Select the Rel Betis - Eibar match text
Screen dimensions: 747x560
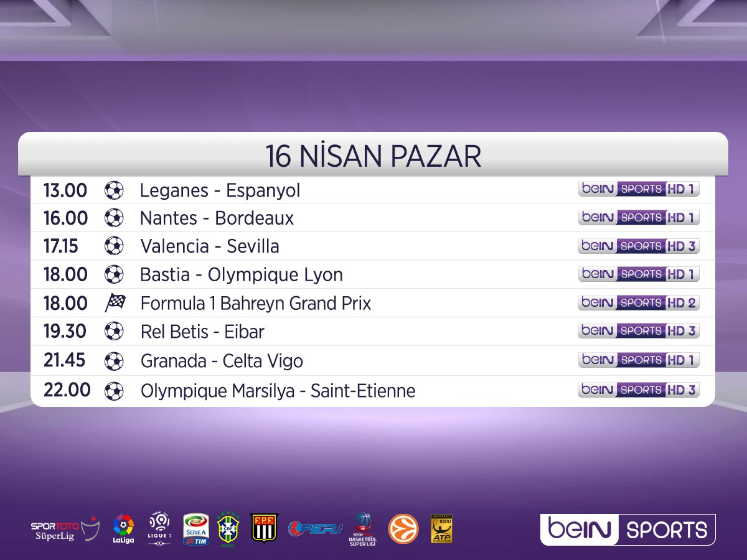click(202, 332)
